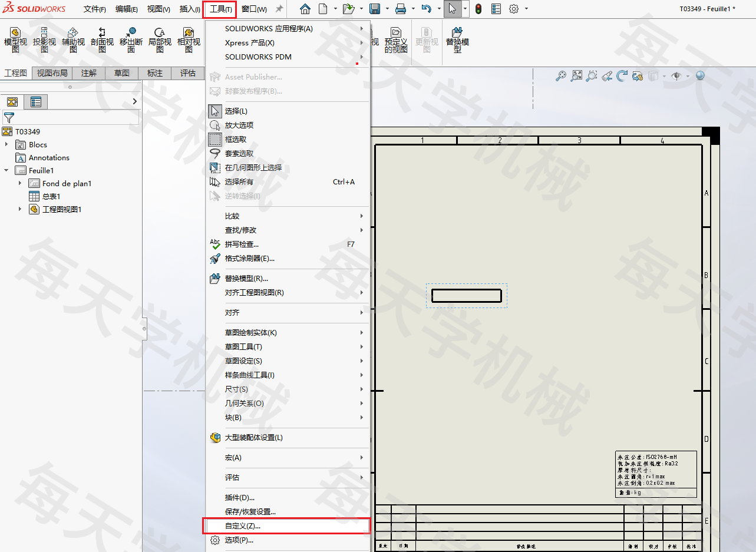Switch to the 注解 tab
Image resolution: width=756 pixels, height=552 pixels.
point(89,73)
